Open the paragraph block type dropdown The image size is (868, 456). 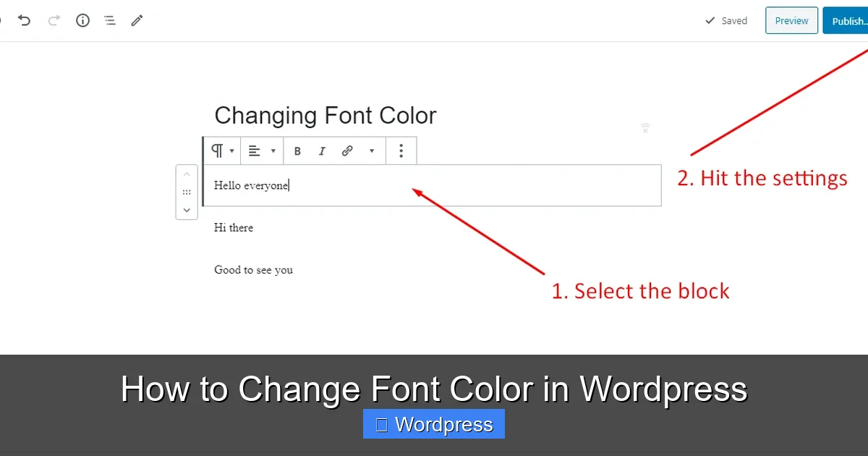pos(221,151)
